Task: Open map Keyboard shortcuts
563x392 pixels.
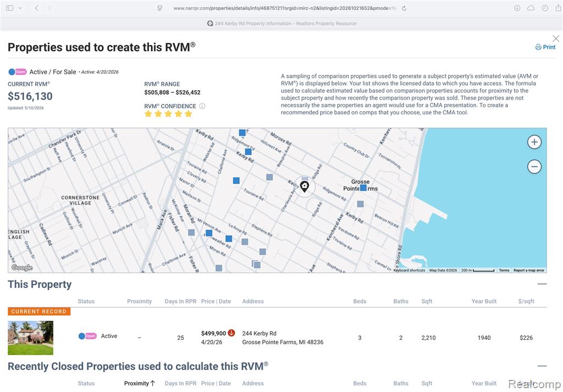Action: 409,270
